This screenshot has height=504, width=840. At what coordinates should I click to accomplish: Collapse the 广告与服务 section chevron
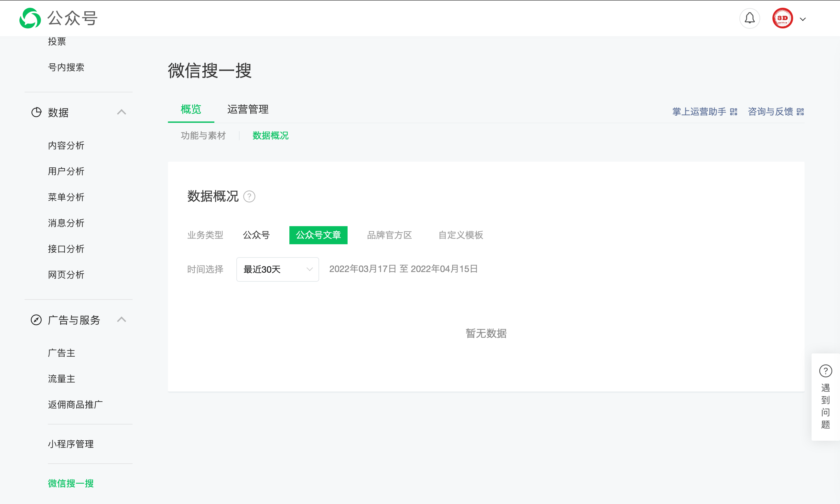tap(122, 319)
